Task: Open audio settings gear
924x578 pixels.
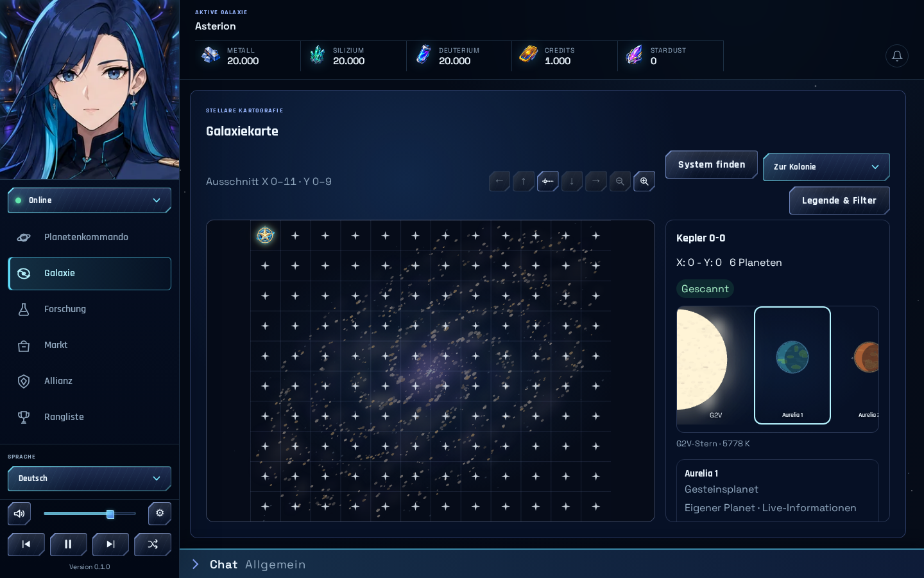Action: [x=160, y=513]
